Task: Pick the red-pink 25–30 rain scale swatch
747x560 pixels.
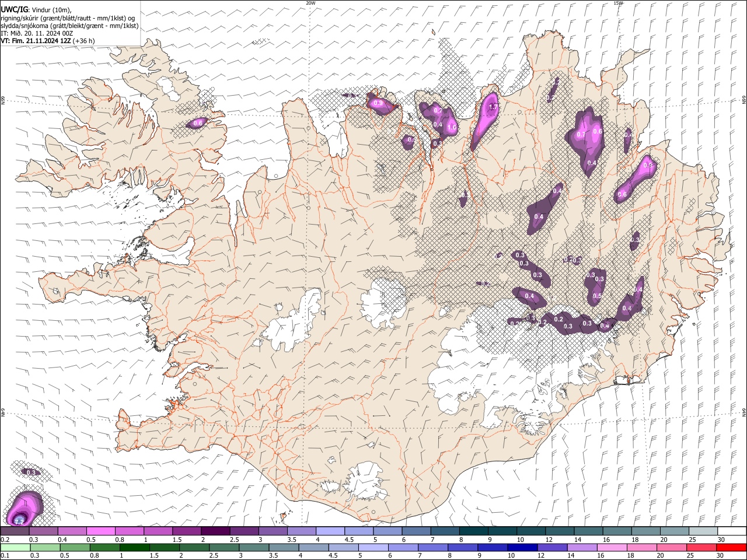Action: [x=701, y=547]
